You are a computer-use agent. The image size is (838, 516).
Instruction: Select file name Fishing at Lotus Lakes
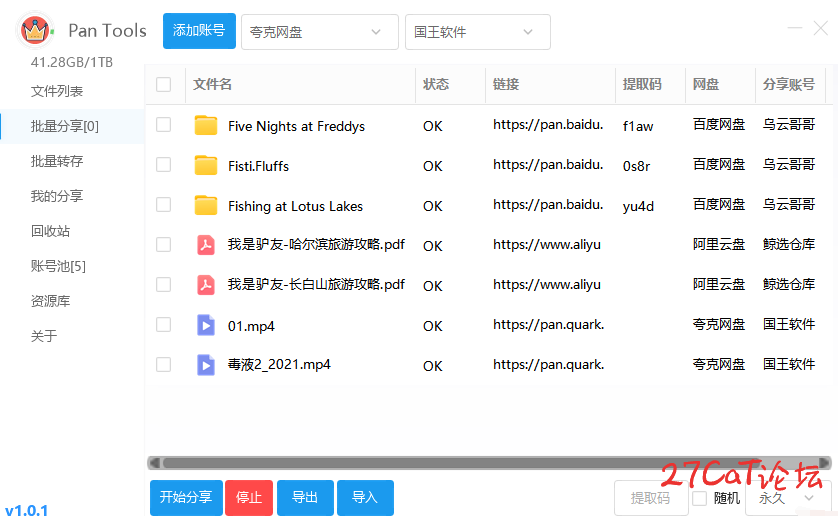pyautogui.click(x=296, y=206)
